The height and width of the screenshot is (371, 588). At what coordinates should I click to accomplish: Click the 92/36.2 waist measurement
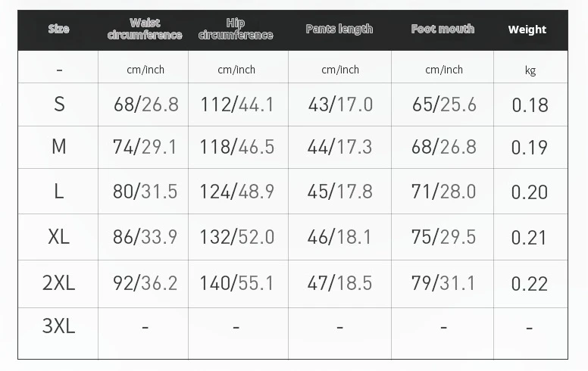pos(145,283)
